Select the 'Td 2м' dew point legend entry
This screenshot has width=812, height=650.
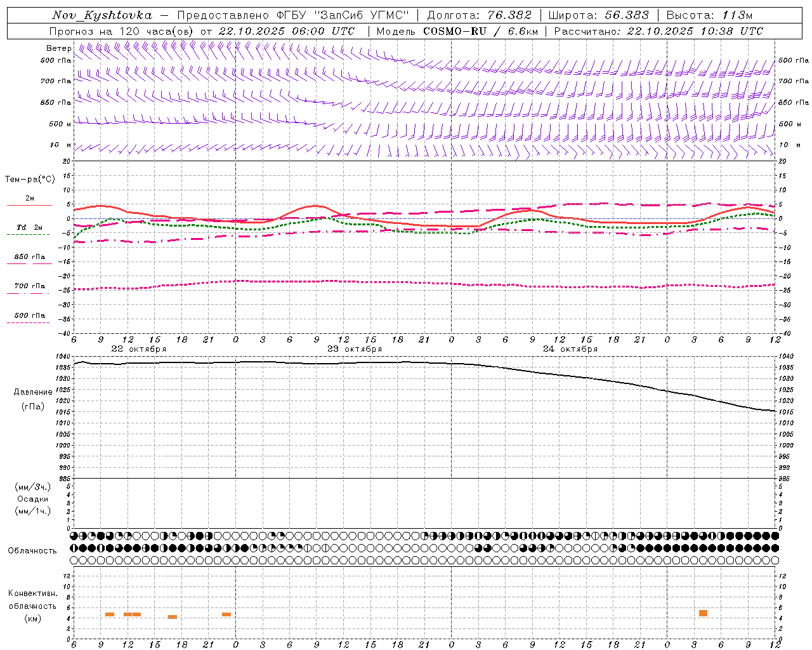point(29,227)
